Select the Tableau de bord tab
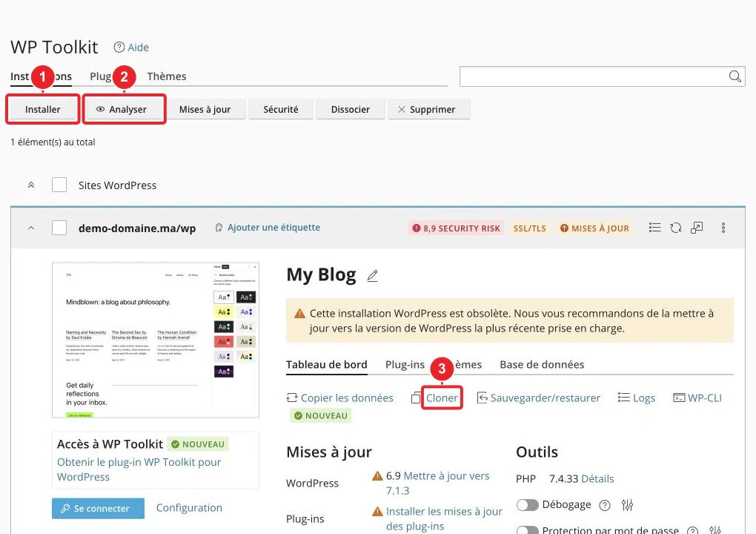The image size is (756, 534). [x=326, y=365]
